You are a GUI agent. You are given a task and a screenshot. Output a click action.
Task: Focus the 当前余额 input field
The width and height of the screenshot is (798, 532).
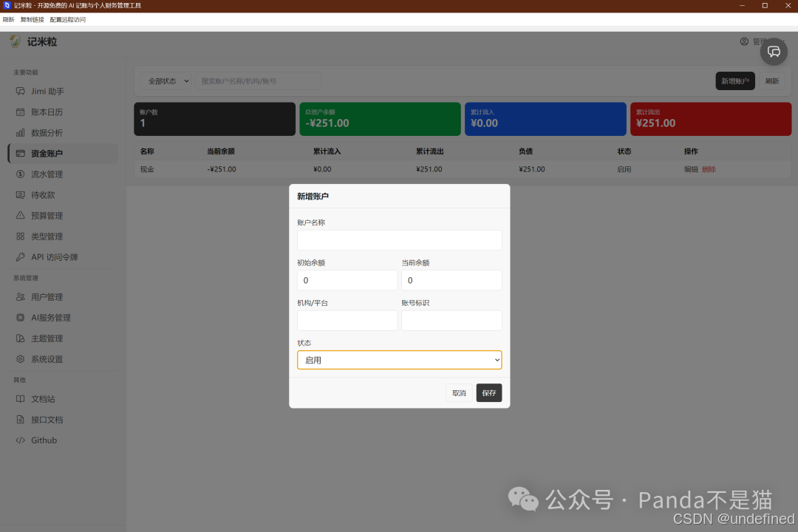451,281
